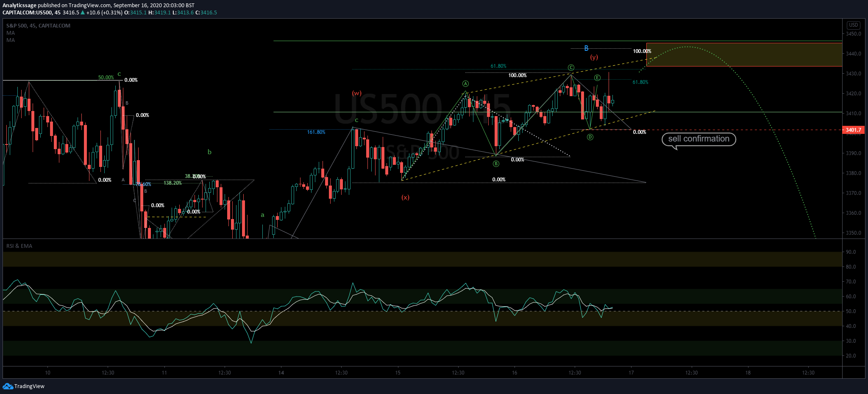
Task: Click the circled green E marker
Action: pyautogui.click(x=597, y=78)
